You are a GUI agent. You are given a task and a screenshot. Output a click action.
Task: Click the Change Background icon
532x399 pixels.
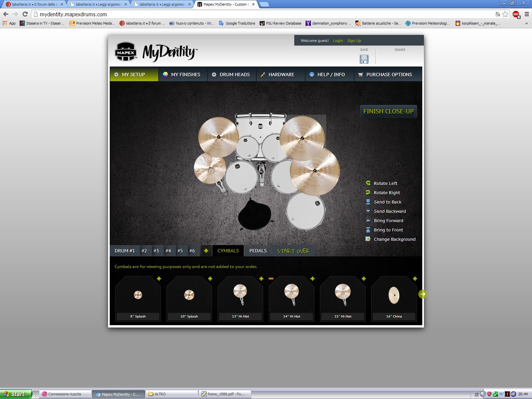tap(368, 239)
